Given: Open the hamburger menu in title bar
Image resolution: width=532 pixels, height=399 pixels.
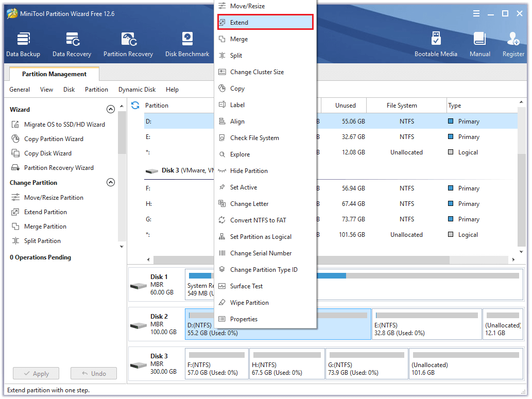Looking at the screenshot, I should pyautogui.click(x=476, y=13).
